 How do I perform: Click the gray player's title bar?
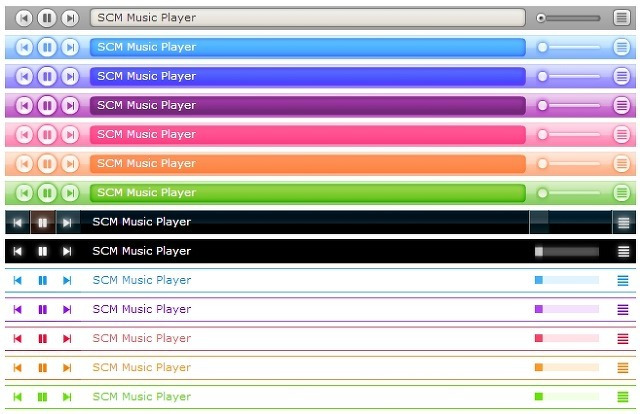(x=308, y=18)
